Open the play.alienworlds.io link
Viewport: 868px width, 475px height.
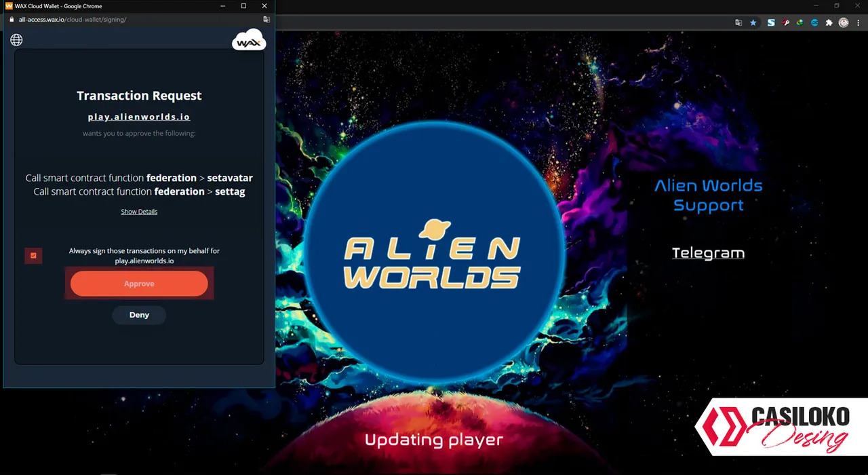pos(139,117)
